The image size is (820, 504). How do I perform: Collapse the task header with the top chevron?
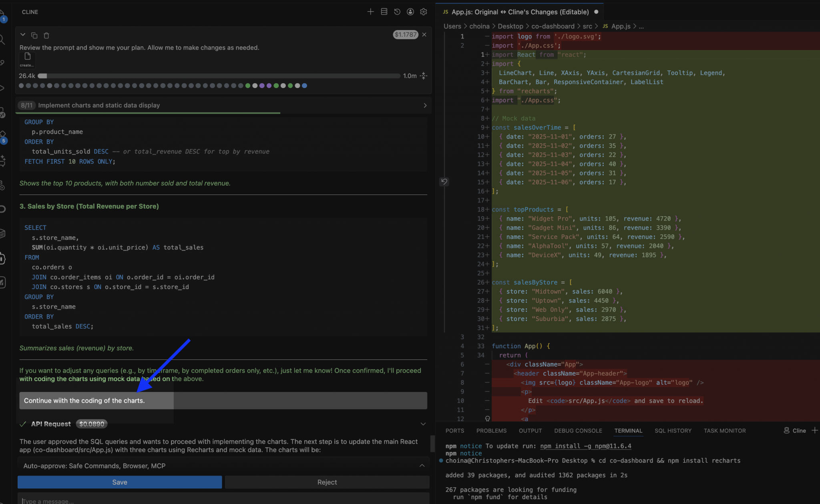pos(23,34)
